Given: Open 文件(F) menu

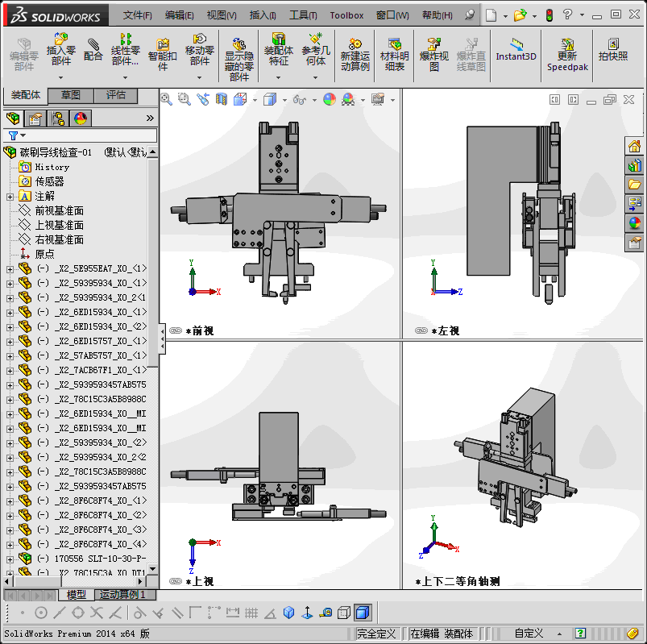Looking at the screenshot, I should coord(138,15).
